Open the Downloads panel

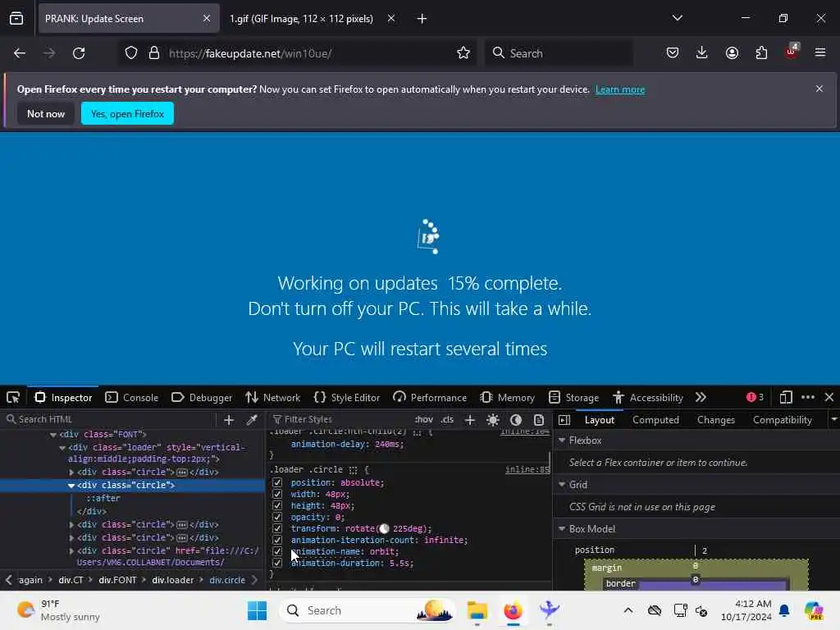[702, 53]
